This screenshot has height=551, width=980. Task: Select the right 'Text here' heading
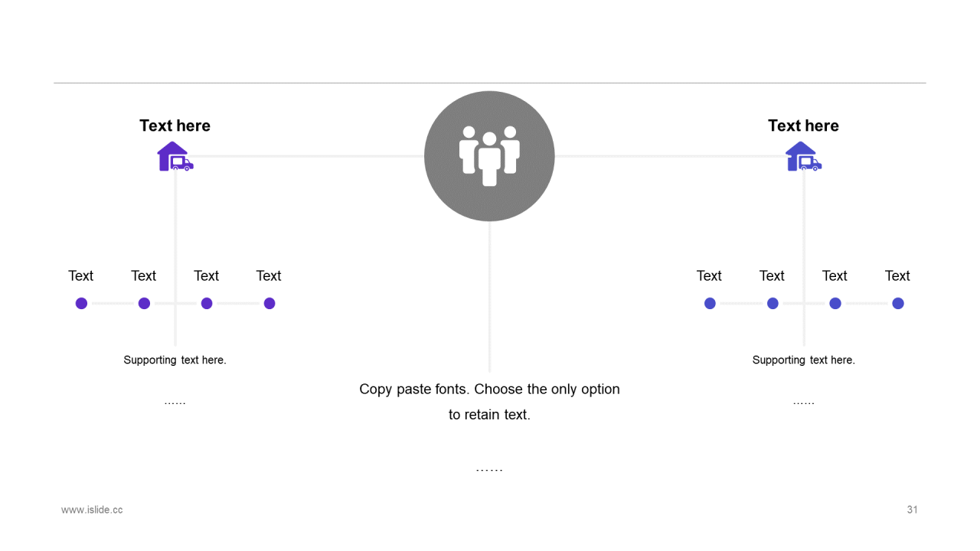pyautogui.click(x=803, y=126)
